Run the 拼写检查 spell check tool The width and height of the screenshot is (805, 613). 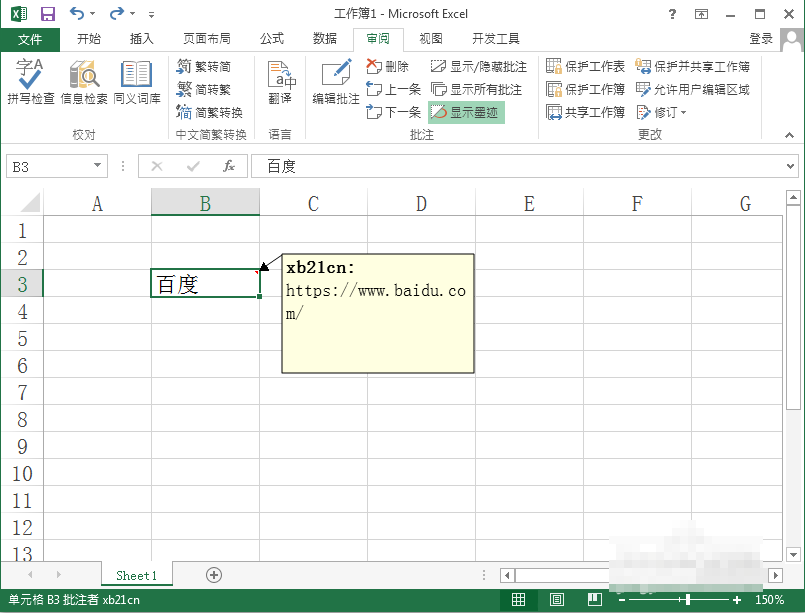click(x=29, y=81)
